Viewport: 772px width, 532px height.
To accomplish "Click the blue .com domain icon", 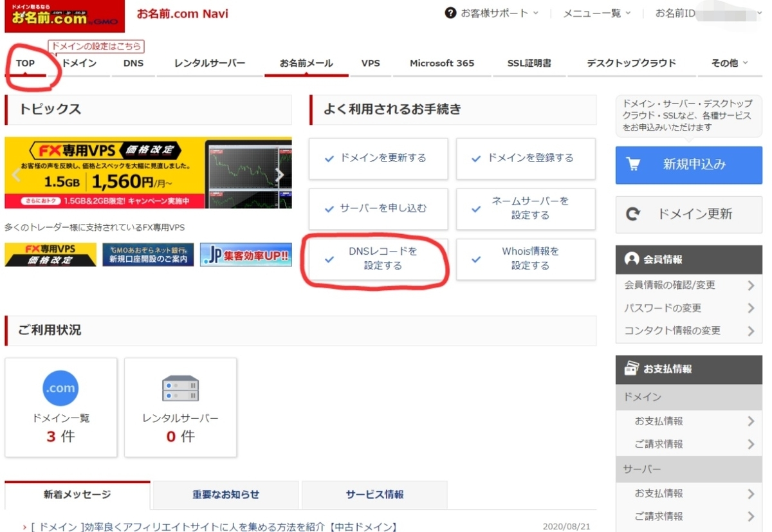I will 60,388.
